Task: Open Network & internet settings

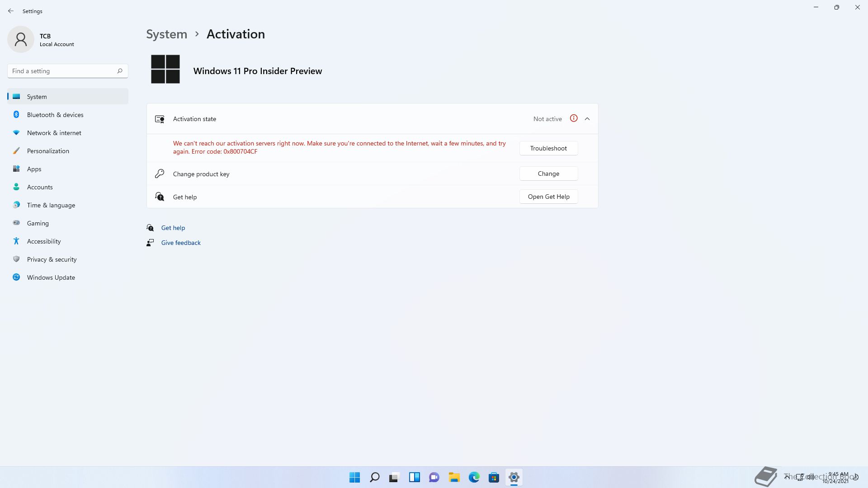Action: pos(68,133)
